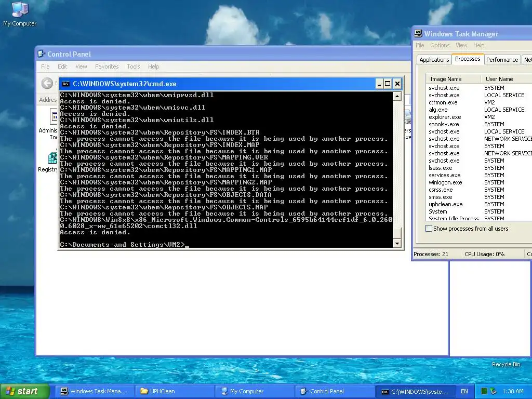Open Administrative Tools icon in Control Panel
The image size is (532, 399).
54,117
